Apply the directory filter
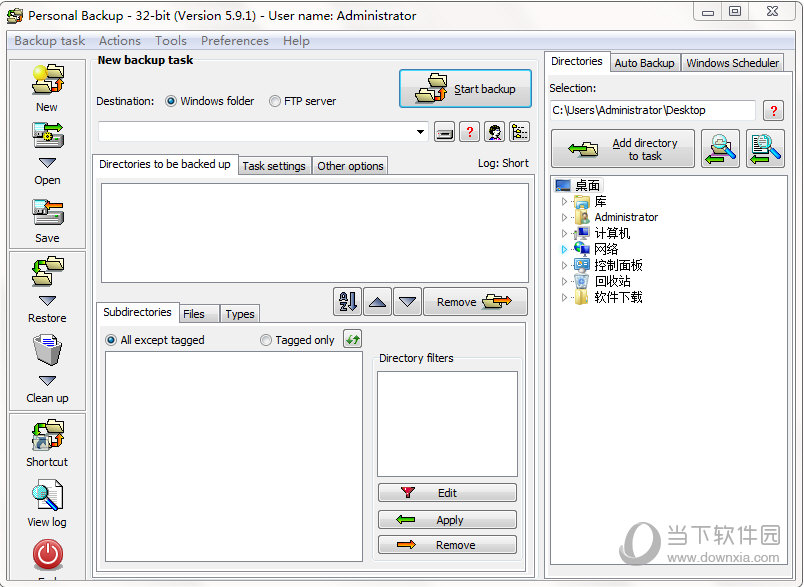This screenshot has width=804, height=587. (x=447, y=519)
